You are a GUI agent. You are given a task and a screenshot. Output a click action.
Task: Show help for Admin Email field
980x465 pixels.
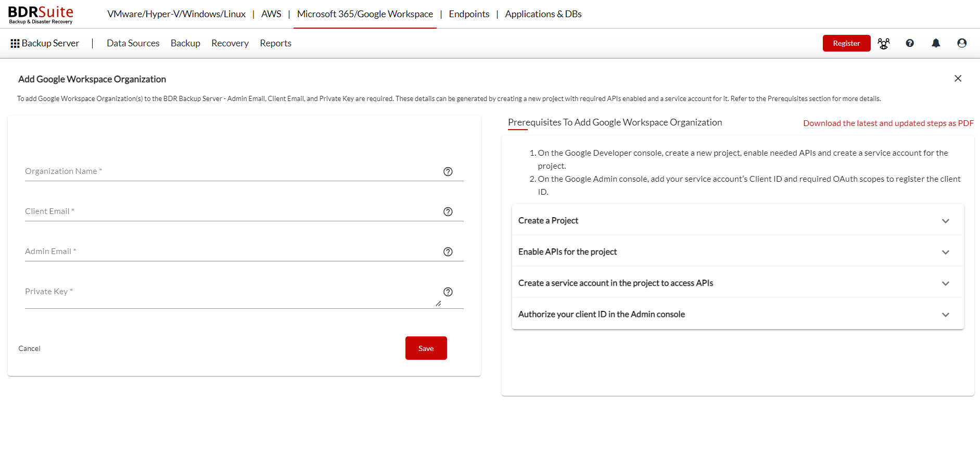pos(448,252)
